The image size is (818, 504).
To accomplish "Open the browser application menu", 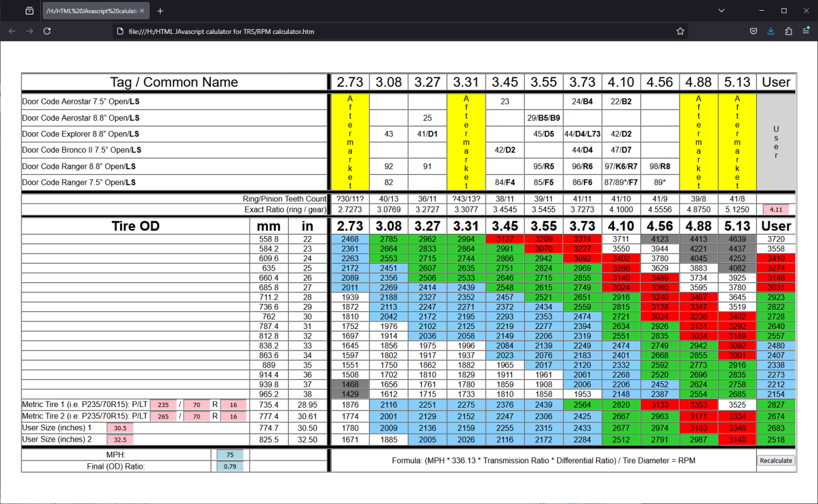I will pos(806,31).
